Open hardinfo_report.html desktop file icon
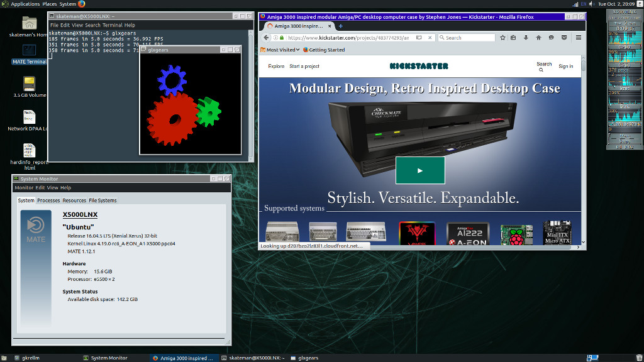This screenshot has width=644, height=362. pos(29,151)
